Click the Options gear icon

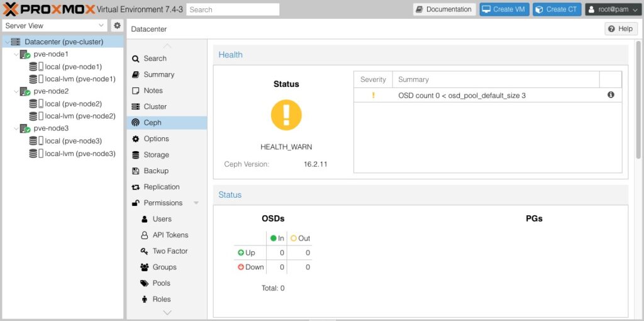click(x=136, y=138)
